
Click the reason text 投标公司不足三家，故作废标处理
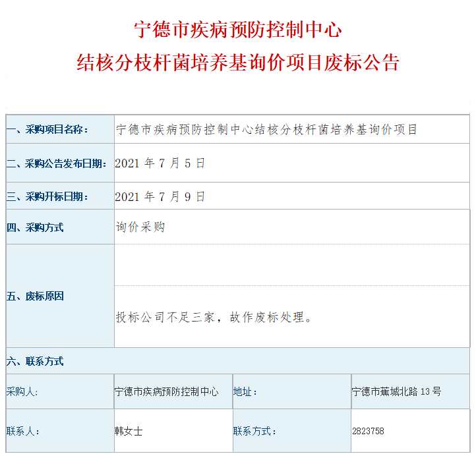214,317
